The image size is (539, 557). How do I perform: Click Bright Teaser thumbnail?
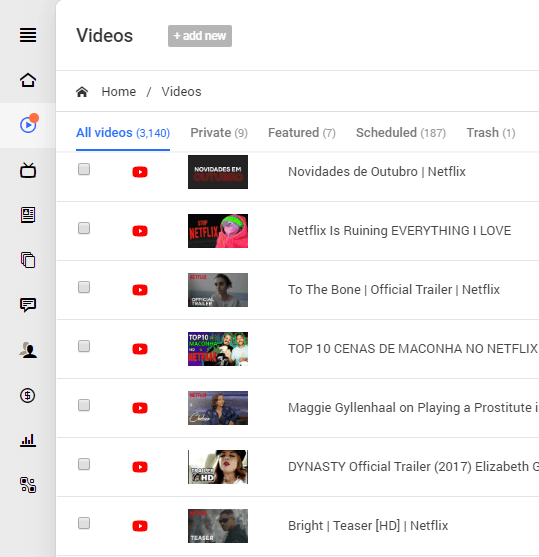click(x=218, y=526)
